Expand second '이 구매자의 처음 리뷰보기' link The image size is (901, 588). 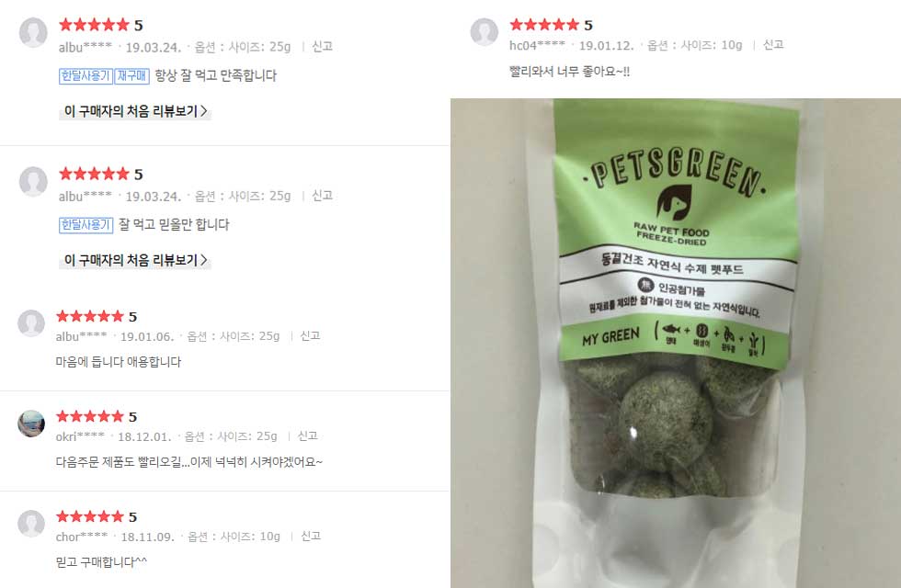[136, 260]
